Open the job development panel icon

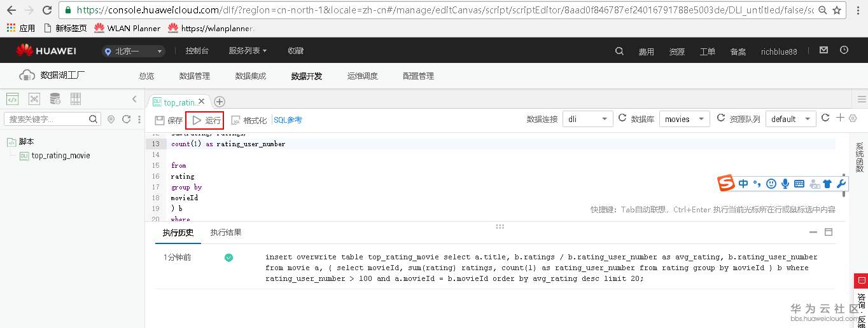(x=34, y=99)
